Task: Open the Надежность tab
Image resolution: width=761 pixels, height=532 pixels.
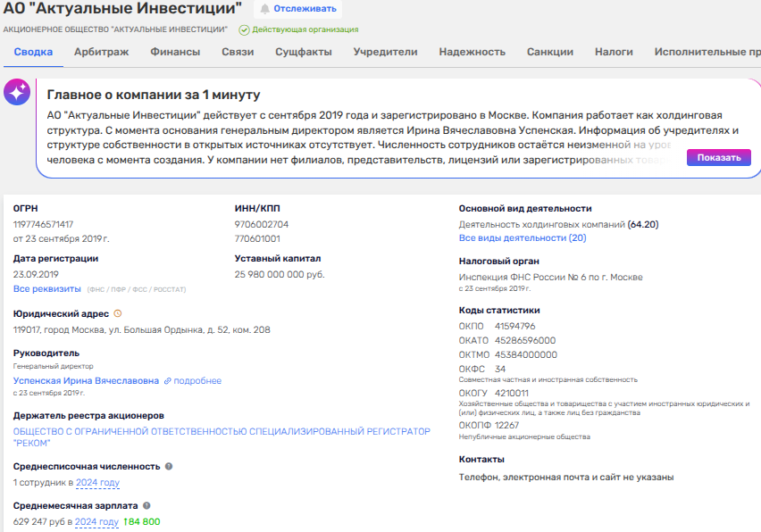Action: pos(472,52)
